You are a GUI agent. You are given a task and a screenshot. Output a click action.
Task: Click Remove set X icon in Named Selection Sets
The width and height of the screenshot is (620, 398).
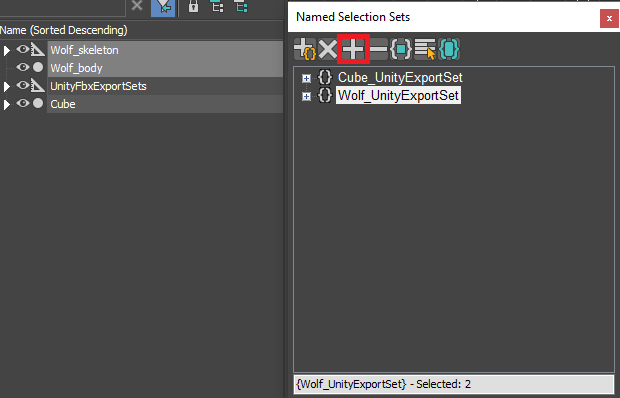click(328, 49)
